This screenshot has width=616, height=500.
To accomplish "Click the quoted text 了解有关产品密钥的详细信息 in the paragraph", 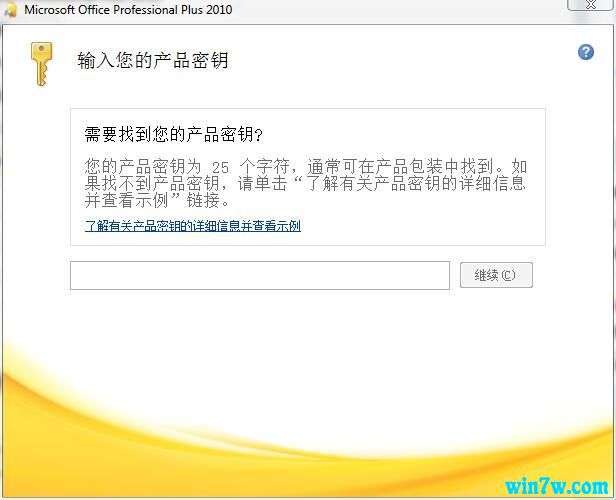I will pos(416,183).
